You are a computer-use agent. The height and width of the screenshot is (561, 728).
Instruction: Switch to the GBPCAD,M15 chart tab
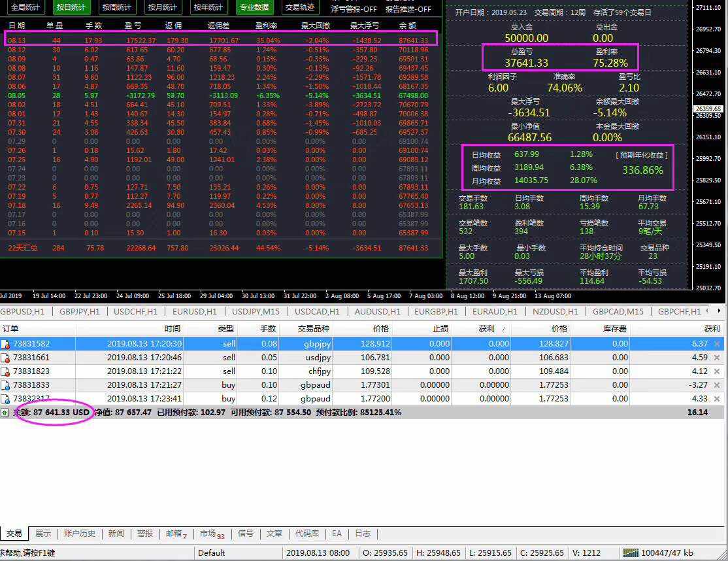pyautogui.click(x=618, y=312)
